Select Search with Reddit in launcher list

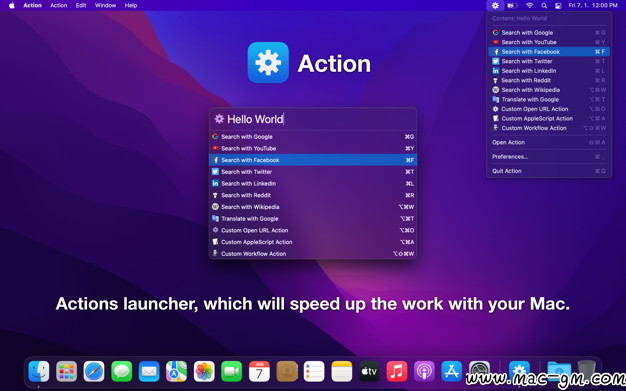click(x=313, y=195)
